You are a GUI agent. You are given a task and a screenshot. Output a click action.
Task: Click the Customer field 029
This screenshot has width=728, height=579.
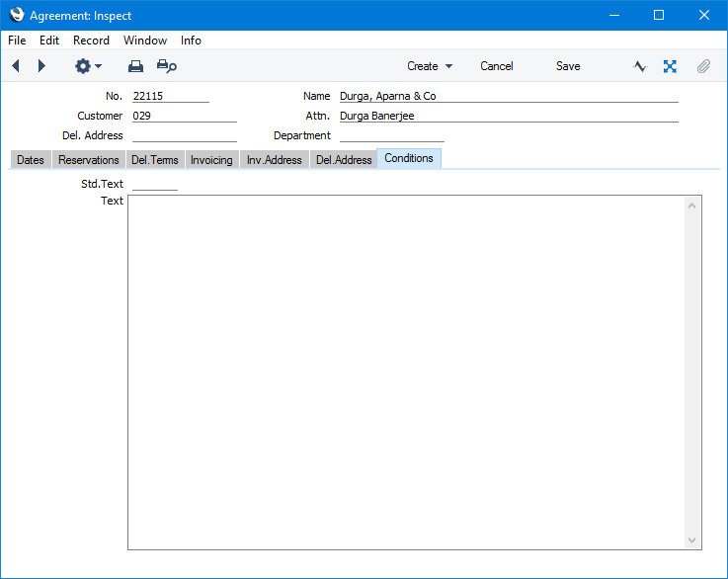[185, 116]
